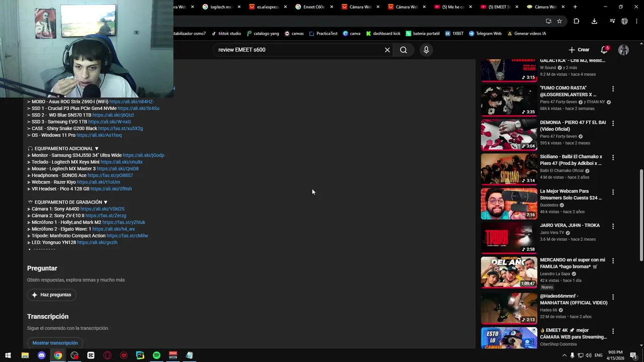The image size is (644, 362).
Task: Click the ENG language indicator in tray
Action: pyautogui.click(x=598, y=355)
